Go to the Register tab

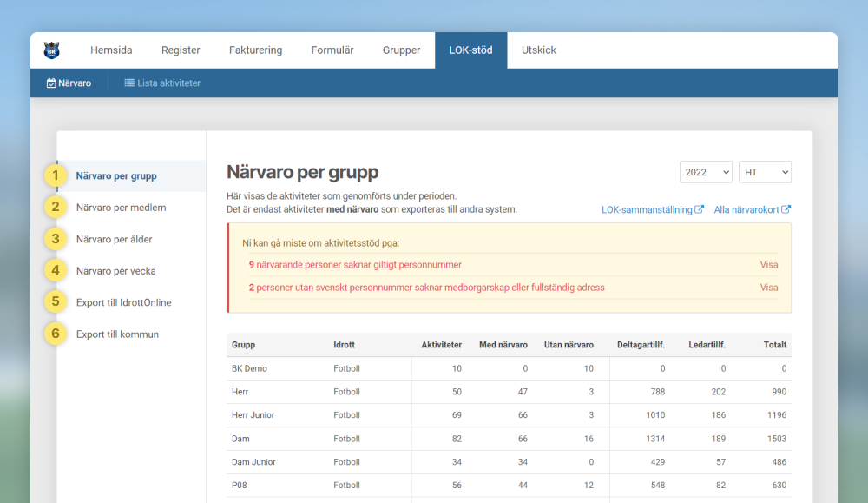coord(181,50)
